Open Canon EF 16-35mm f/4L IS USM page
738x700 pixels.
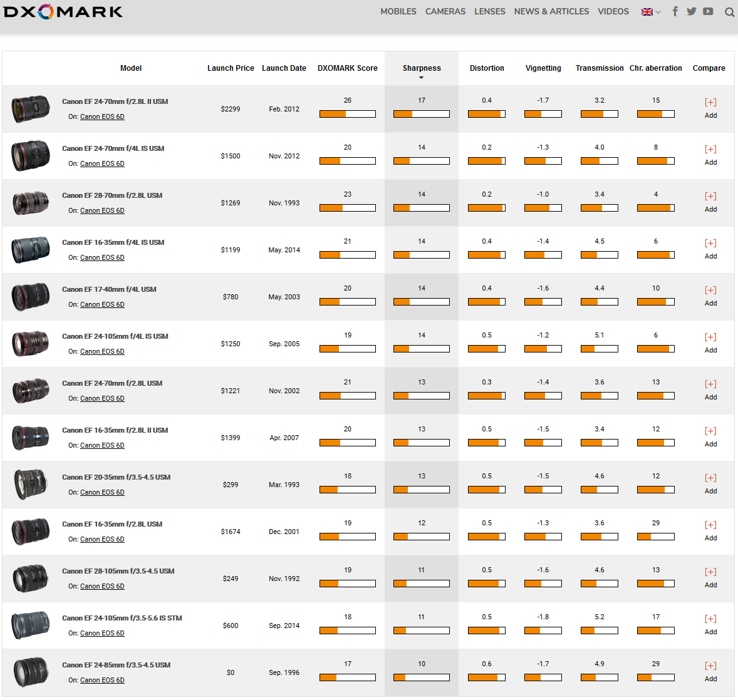pos(113,242)
